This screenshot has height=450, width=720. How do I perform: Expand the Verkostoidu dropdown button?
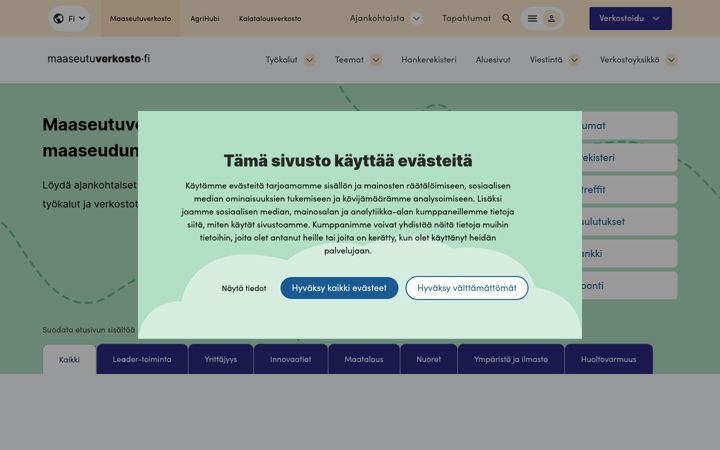[630, 18]
